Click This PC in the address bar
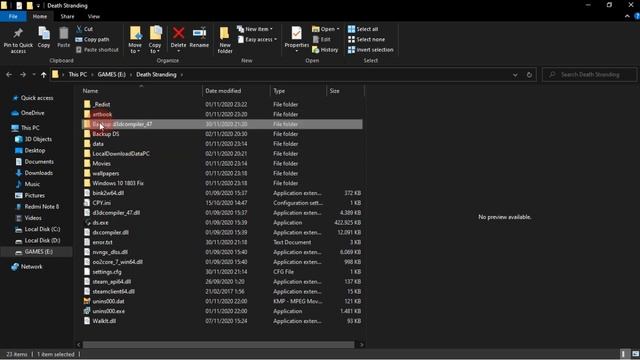The height and width of the screenshot is (360, 640). click(78, 75)
